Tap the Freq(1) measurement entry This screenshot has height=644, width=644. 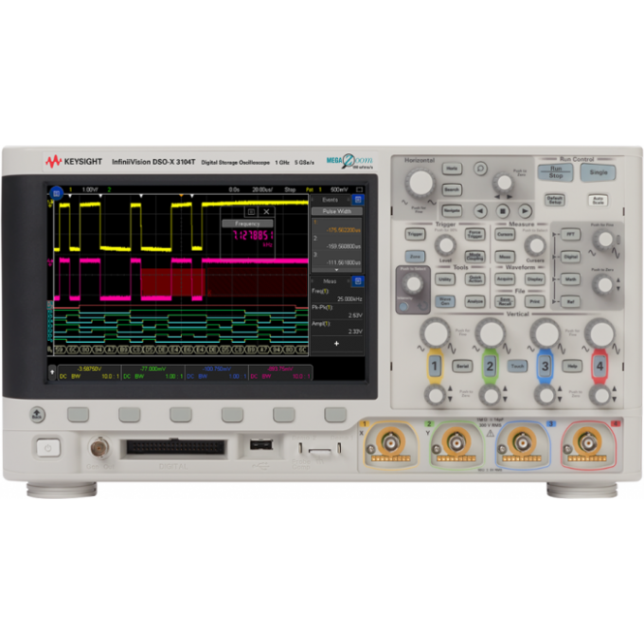pos(337,295)
